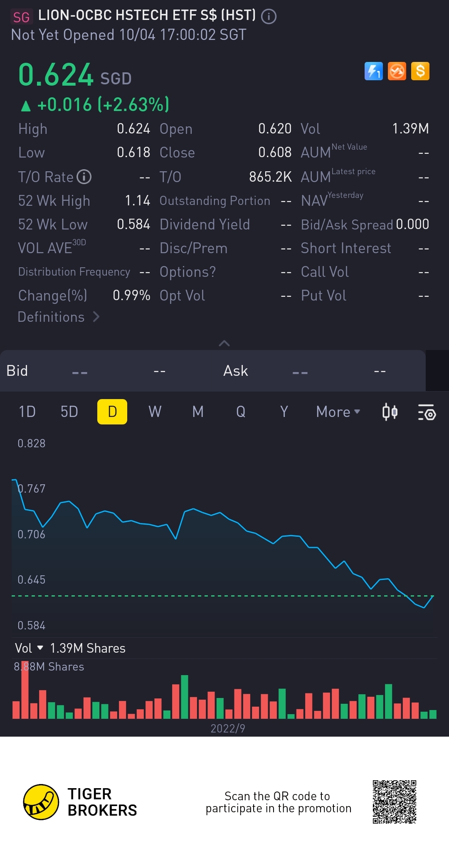
Task: Tap the blue lightning bolt icon
Action: click(373, 71)
